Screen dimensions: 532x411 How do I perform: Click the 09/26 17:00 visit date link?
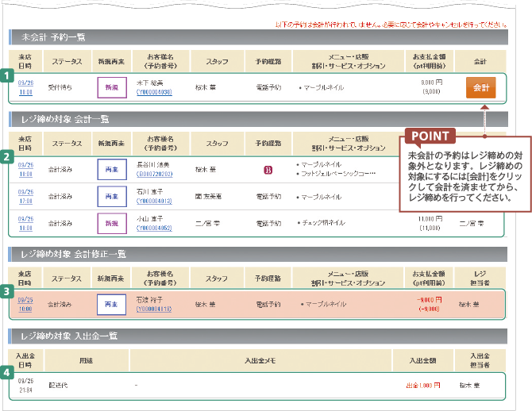click(x=25, y=196)
